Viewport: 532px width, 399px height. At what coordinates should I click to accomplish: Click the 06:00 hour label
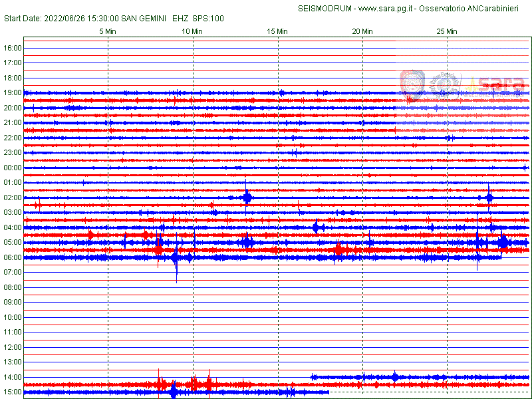pyautogui.click(x=13, y=257)
